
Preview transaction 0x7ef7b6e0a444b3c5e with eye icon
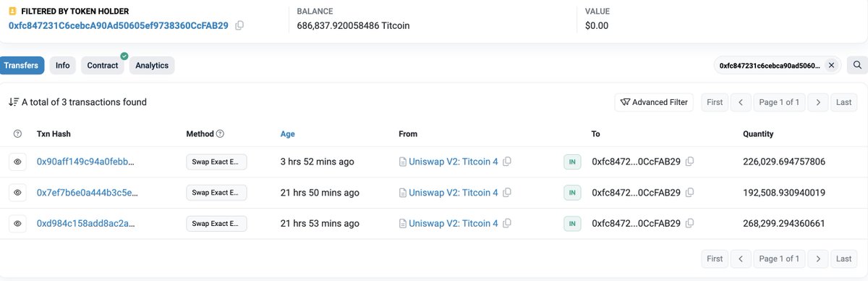pos(17,193)
